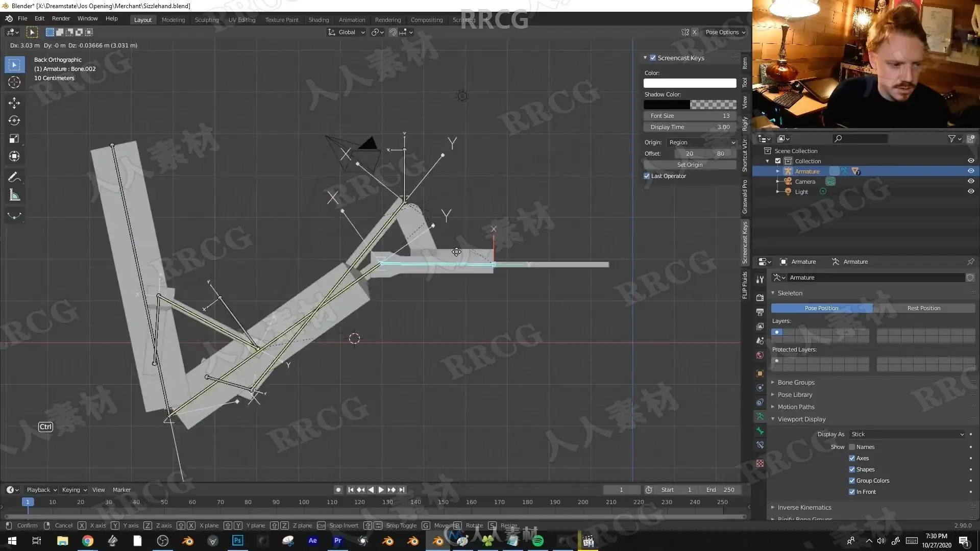
Task: Hide the Camera object with eye icon
Action: click(971, 181)
